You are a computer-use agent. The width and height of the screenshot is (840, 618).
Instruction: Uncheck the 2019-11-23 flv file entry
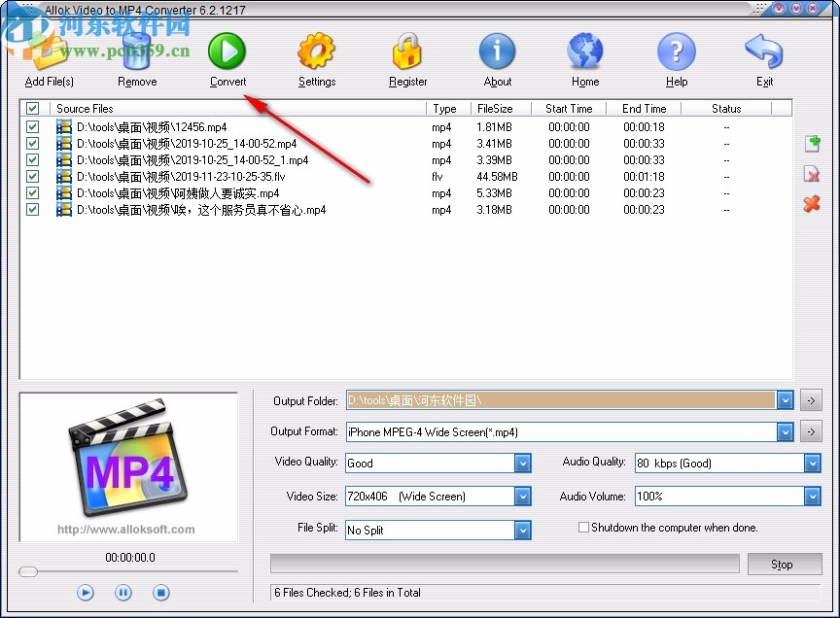tap(32, 177)
